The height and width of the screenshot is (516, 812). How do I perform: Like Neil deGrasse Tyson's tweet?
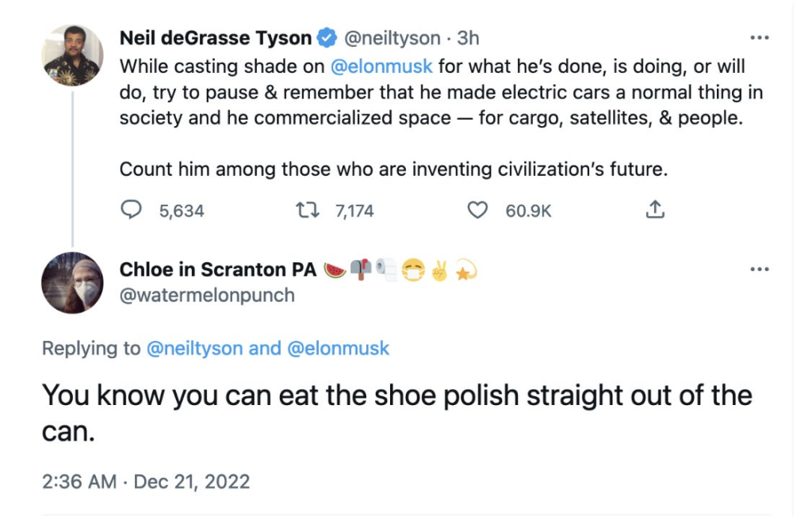click(x=477, y=208)
